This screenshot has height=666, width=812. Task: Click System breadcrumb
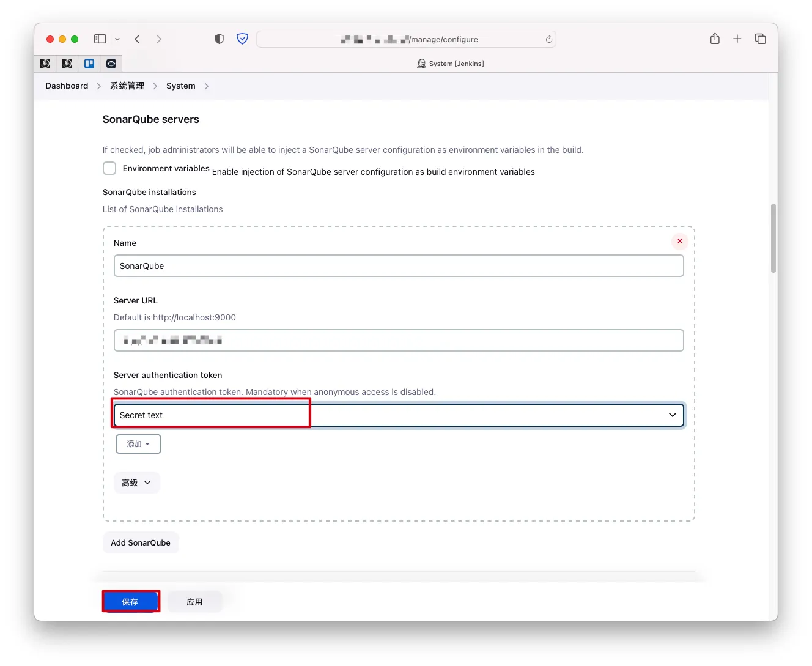point(181,86)
